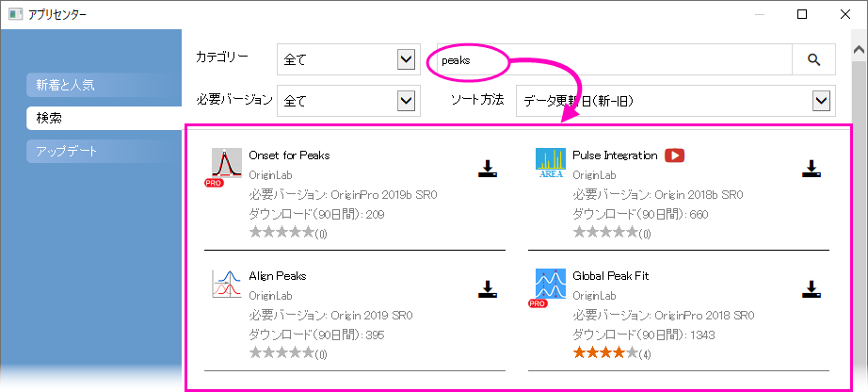This screenshot has width=868, height=392.
Task: Click the アプリセンター window title icon
Action: coord(15,14)
